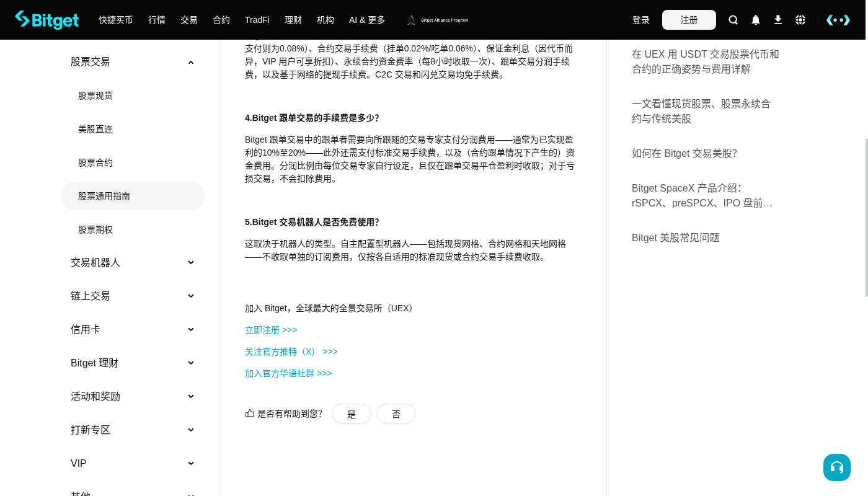Open article 如何在 Bitget 交易美股?
This screenshot has height=496, width=868.
684,153
